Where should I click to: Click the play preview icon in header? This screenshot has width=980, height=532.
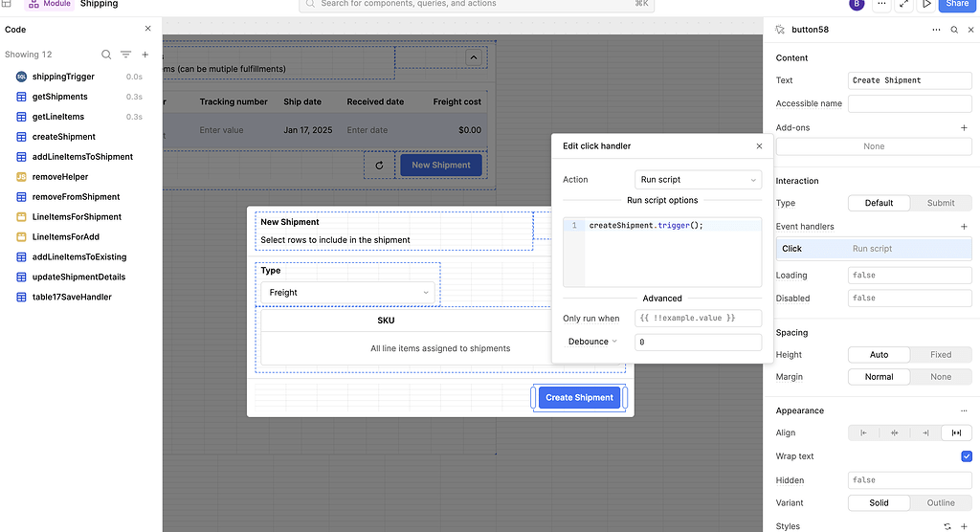point(926,4)
